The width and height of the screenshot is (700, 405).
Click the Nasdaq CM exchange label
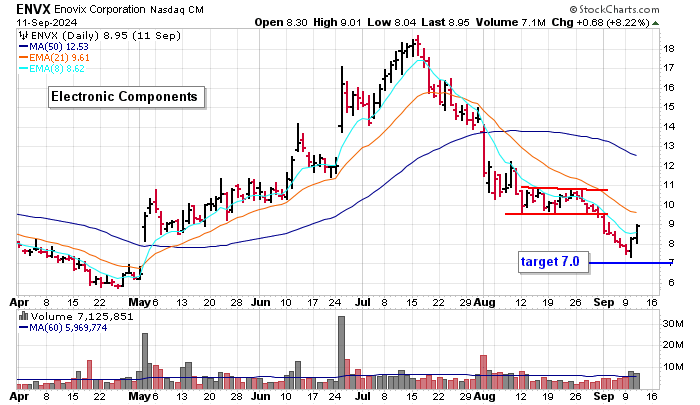177,9
